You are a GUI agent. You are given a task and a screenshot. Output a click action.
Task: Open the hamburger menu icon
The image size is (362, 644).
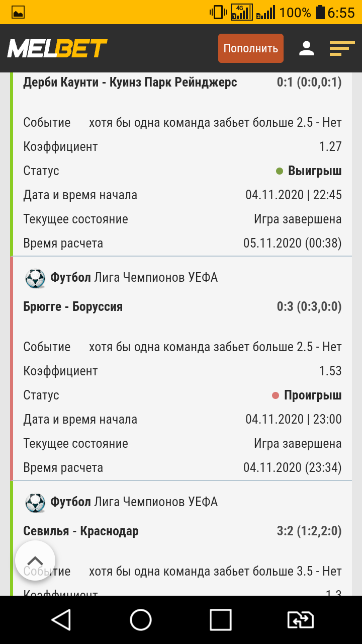(342, 48)
